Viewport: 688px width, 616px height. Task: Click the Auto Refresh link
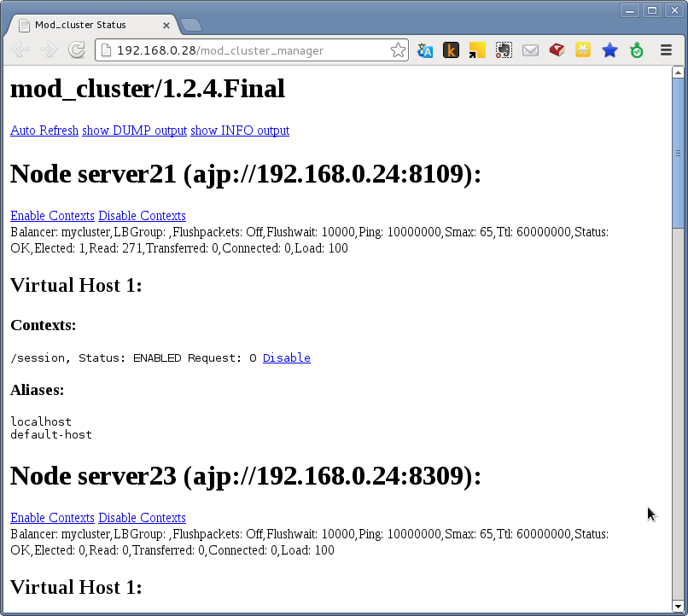coord(44,131)
